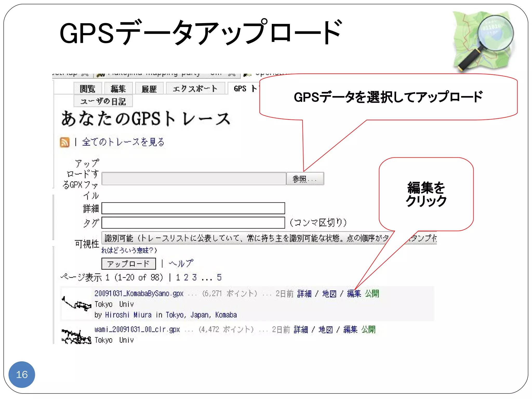The height and width of the screenshot is (399, 532).
Task: Select the Japan tag link
Action: (199, 315)
